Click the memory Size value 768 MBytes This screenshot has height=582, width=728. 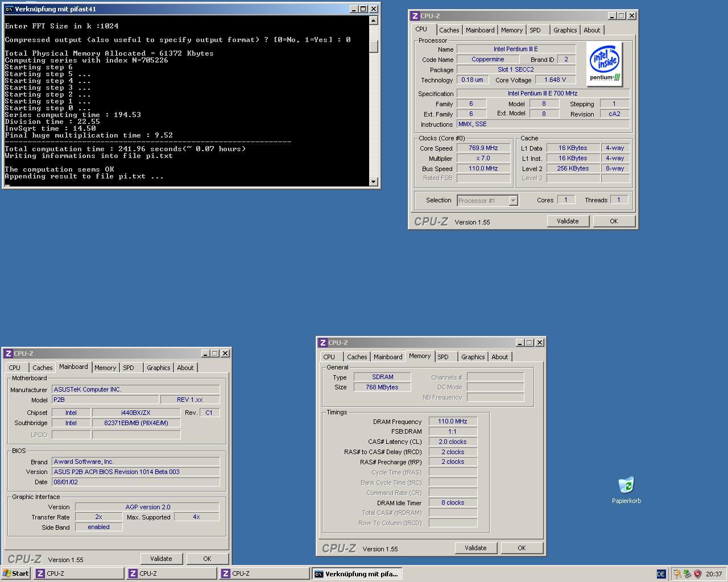[x=382, y=388]
